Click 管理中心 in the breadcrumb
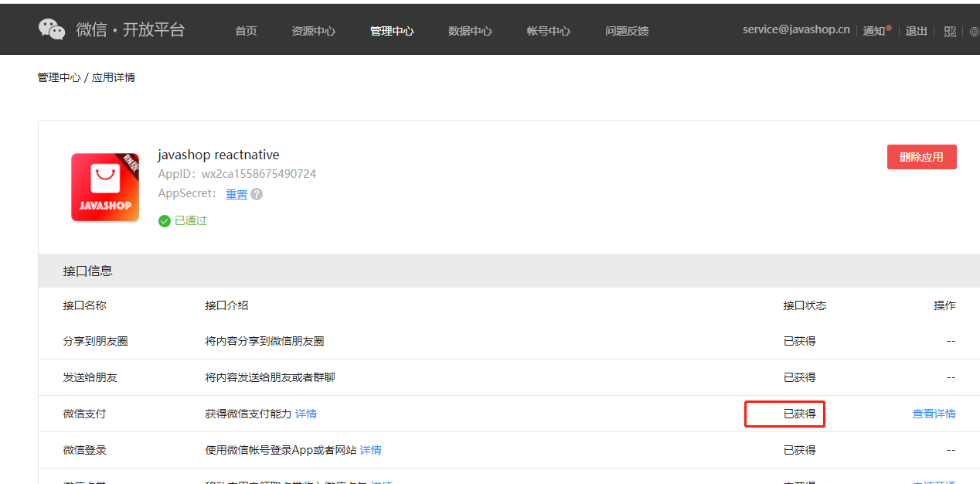 tap(59, 77)
